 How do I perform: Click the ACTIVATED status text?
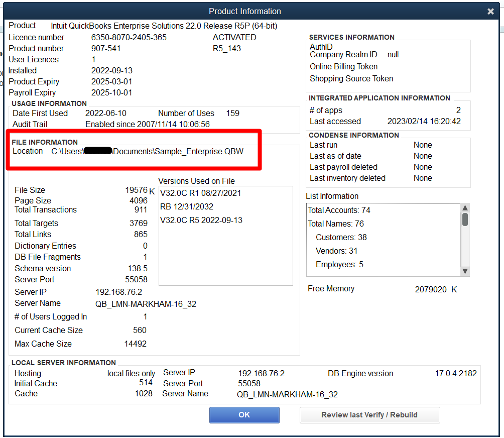(234, 37)
